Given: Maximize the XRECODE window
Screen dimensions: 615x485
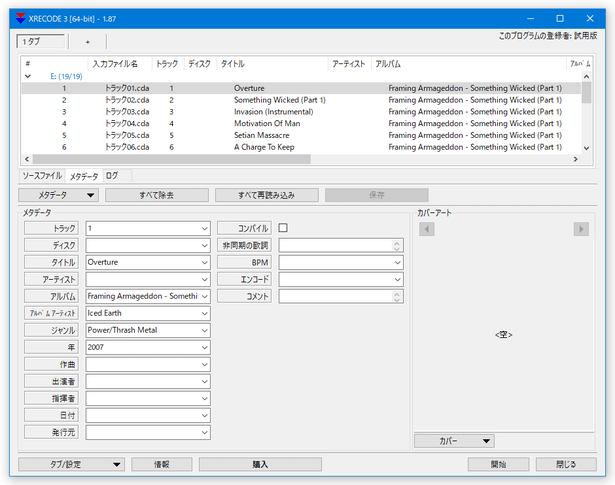Looking at the screenshot, I should pyautogui.click(x=560, y=18).
